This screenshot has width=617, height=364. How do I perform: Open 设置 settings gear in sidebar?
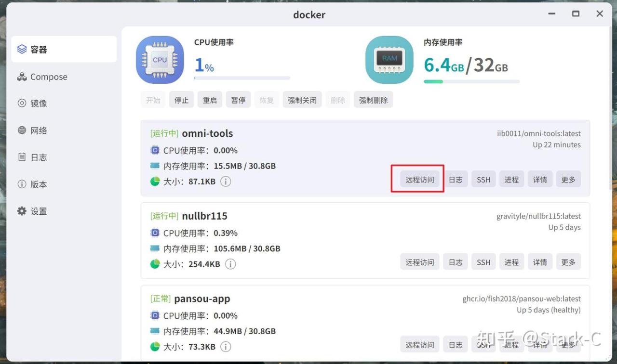(33, 211)
